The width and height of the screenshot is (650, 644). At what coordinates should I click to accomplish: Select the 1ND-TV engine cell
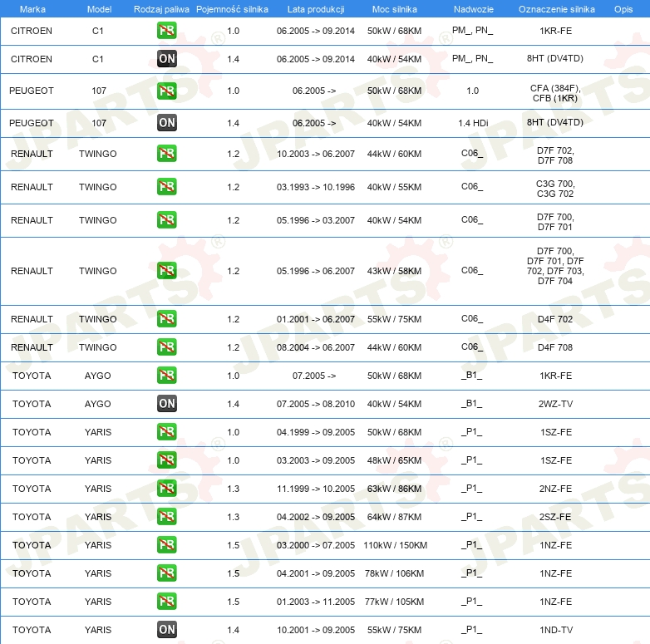[x=556, y=630]
